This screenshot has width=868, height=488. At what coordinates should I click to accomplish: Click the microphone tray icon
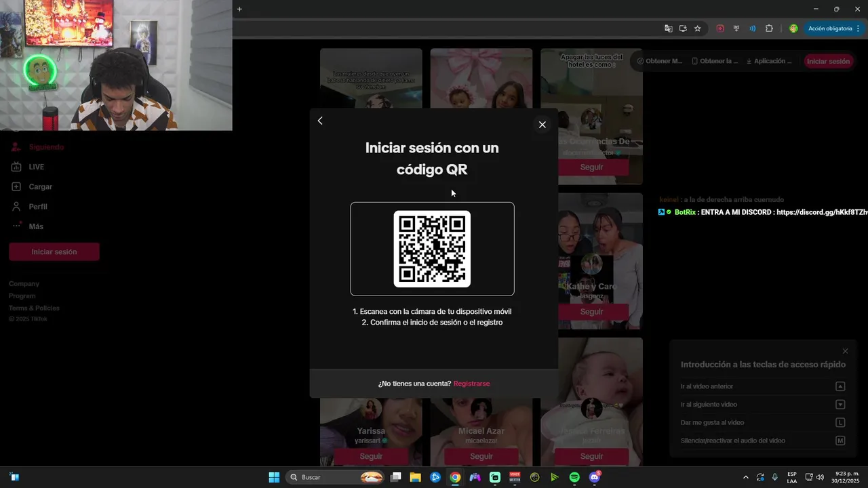774,477
